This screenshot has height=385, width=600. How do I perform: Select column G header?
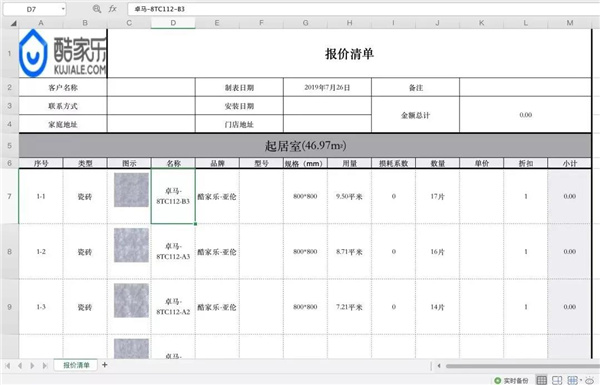coord(305,23)
